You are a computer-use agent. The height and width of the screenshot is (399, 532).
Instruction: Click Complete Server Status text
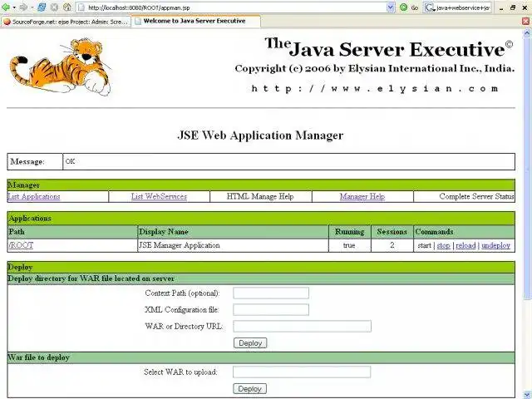[476, 196]
